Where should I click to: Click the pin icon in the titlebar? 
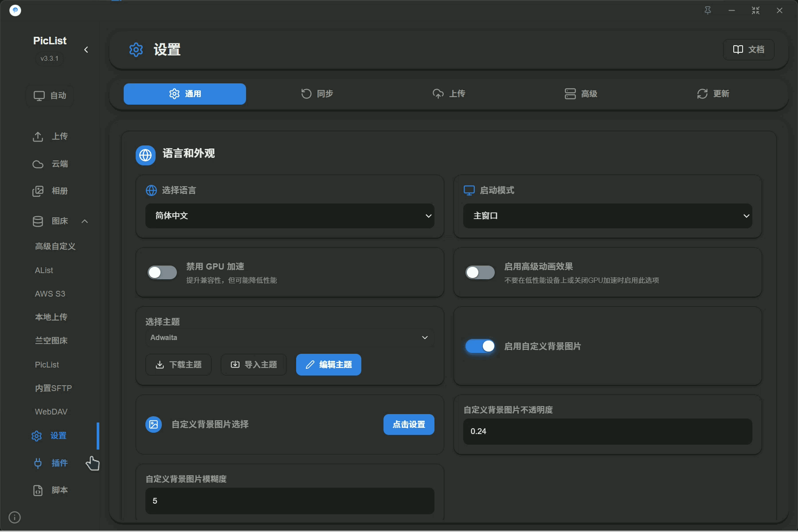pos(708,10)
